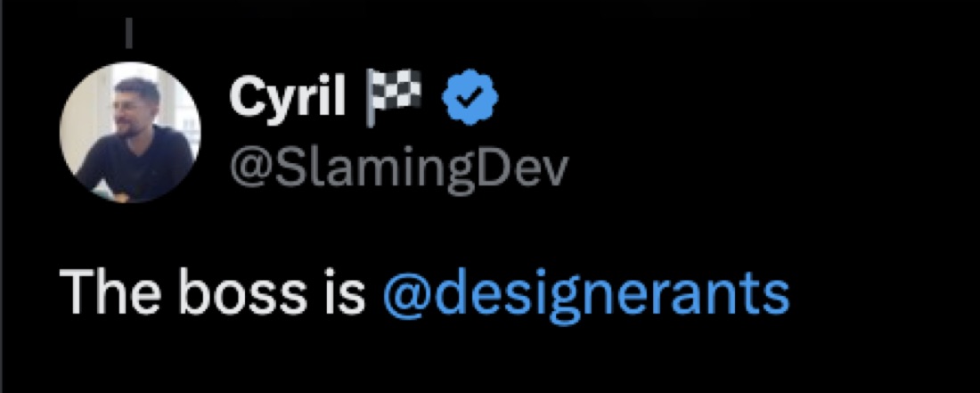
Task: Follow the @designerants mention link
Action: (586, 293)
